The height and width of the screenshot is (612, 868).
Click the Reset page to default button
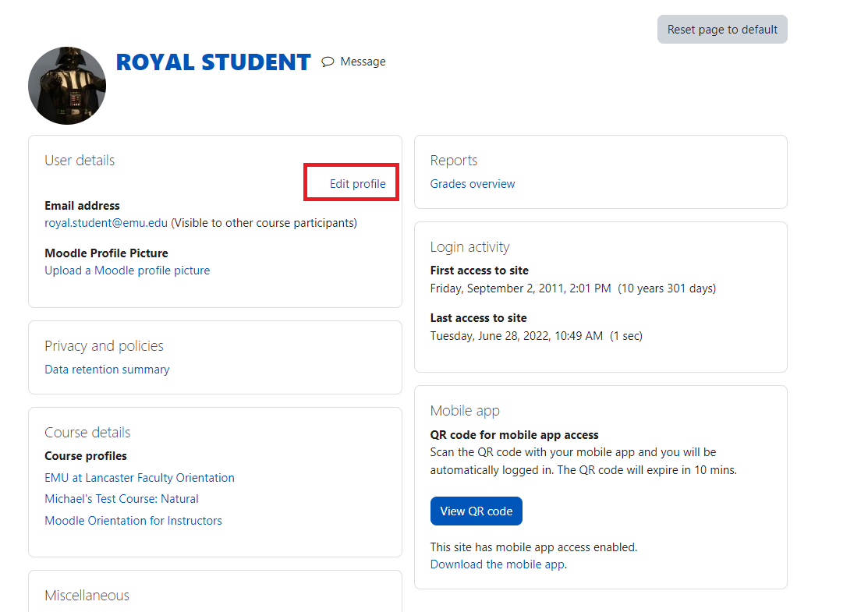pyautogui.click(x=722, y=30)
